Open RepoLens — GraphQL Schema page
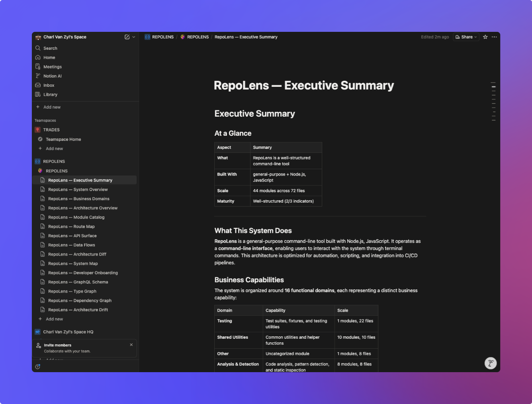532x404 pixels. point(85,282)
